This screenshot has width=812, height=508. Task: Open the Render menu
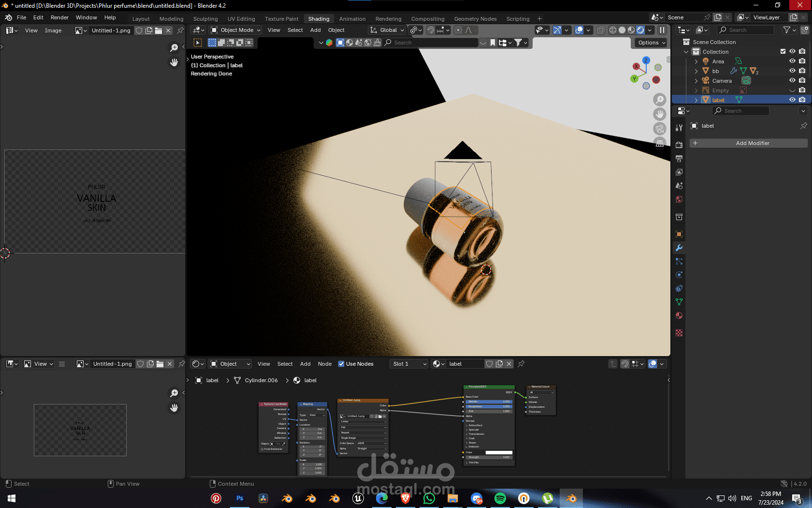[x=59, y=17]
